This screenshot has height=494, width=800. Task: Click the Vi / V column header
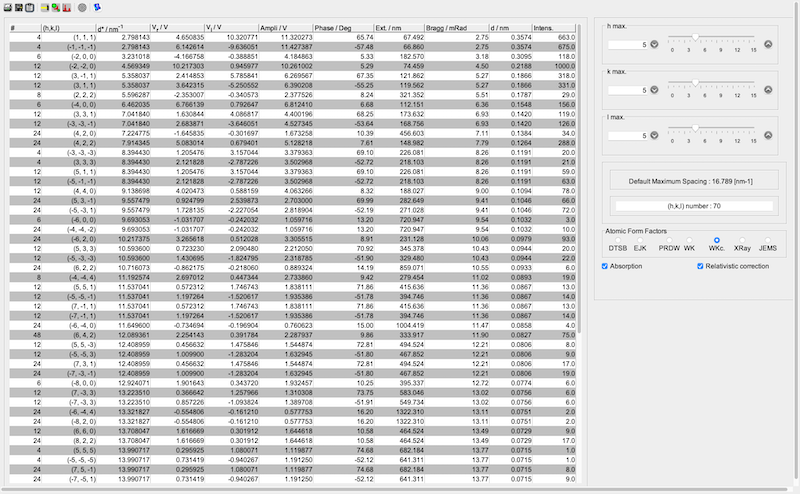(x=232, y=28)
